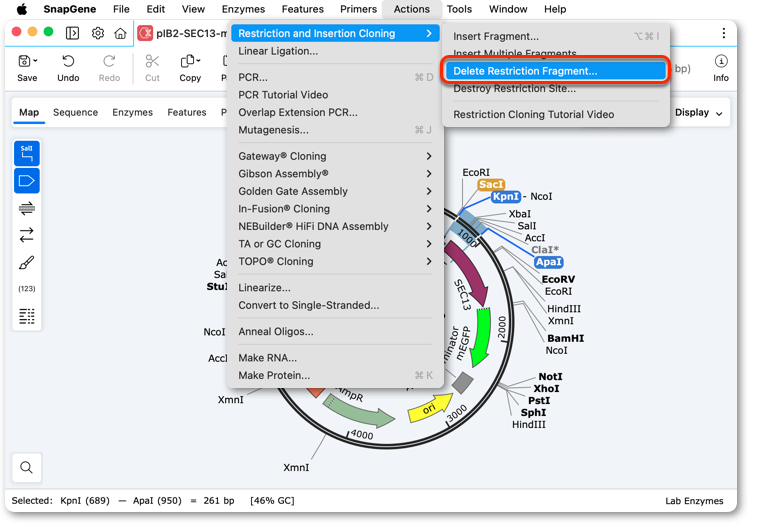
Task: Click the sequence lines layout icon
Action: [x=27, y=316]
